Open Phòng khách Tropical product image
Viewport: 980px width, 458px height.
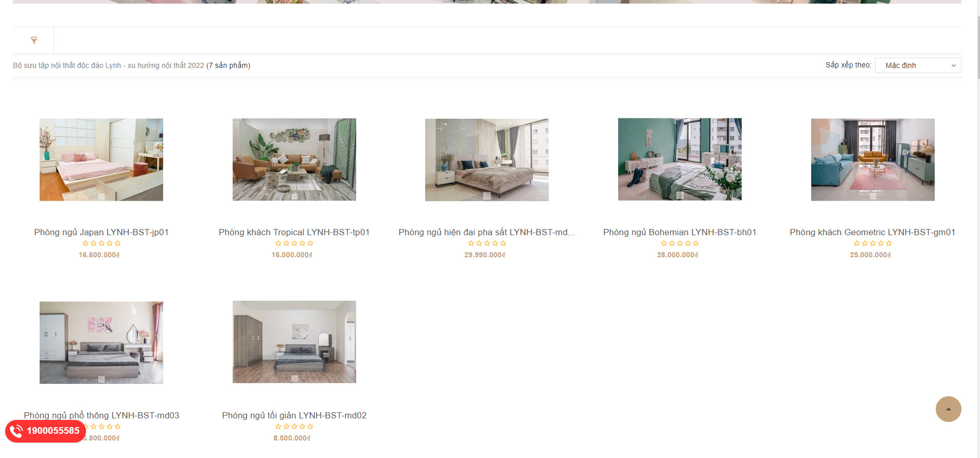coord(294,160)
